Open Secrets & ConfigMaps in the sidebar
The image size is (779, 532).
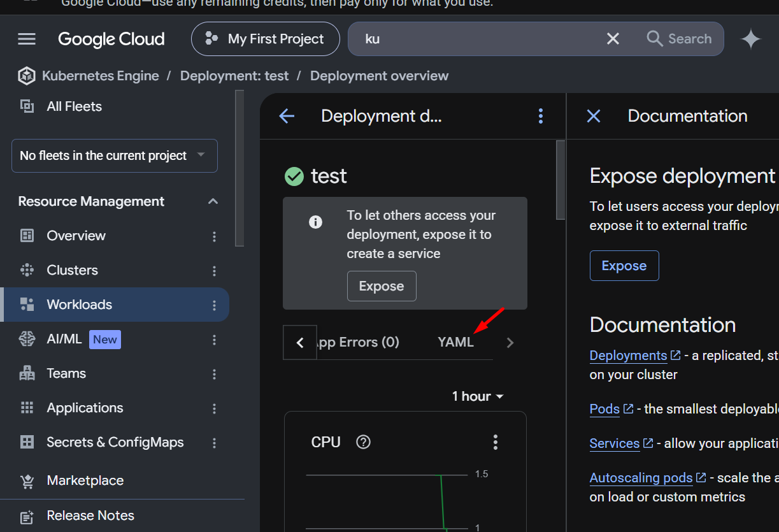[x=115, y=442]
